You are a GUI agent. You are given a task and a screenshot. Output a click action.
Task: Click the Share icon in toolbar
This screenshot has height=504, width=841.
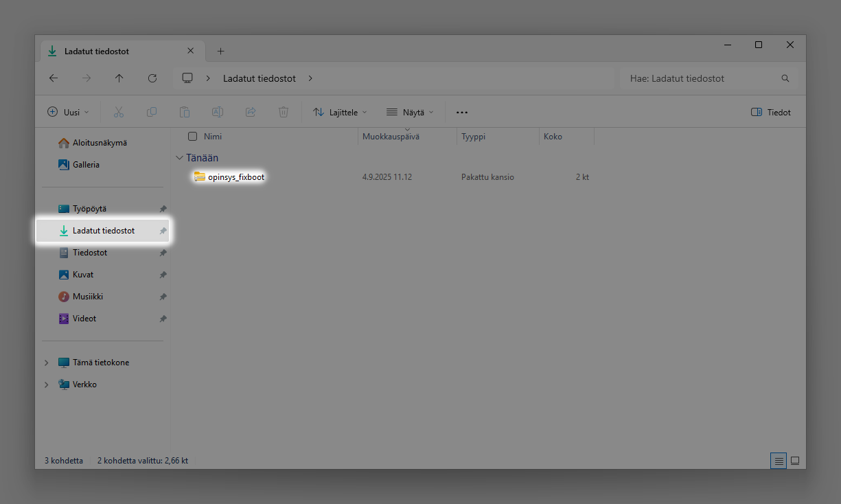tap(251, 112)
